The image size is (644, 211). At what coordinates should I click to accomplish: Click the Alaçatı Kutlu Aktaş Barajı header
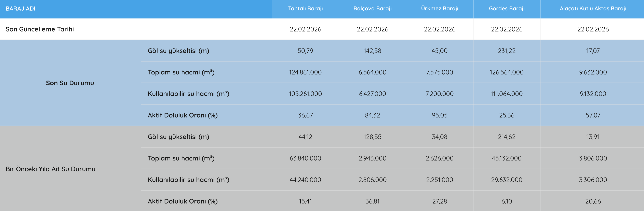593,9
